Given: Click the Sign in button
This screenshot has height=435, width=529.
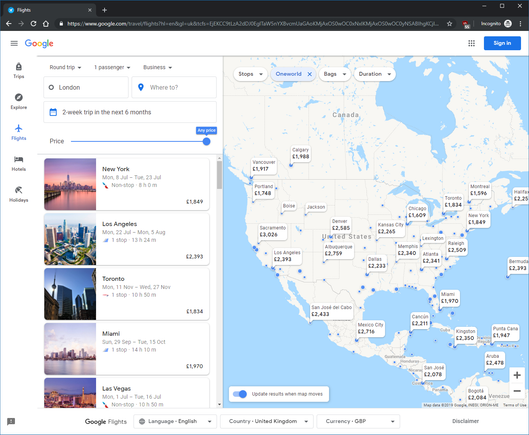Looking at the screenshot, I should pyautogui.click(x=502, y=43).
